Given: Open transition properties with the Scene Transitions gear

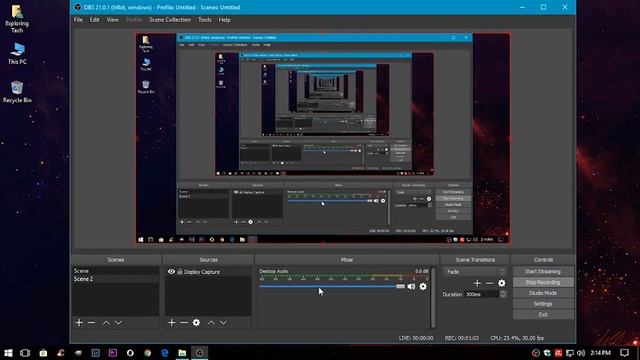Looking at the screenshot, I should click(x=502, y=283).
